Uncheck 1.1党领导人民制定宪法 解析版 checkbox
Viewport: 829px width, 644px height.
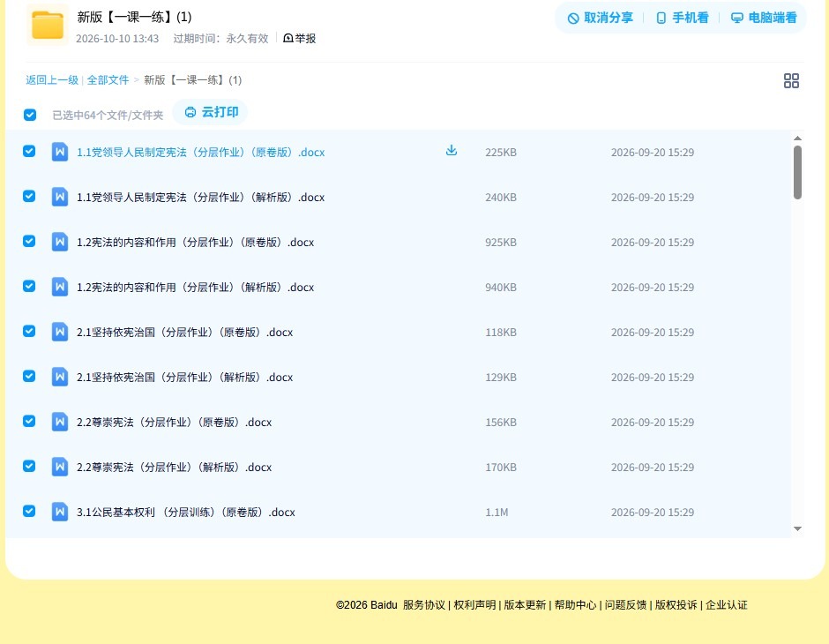29,196
